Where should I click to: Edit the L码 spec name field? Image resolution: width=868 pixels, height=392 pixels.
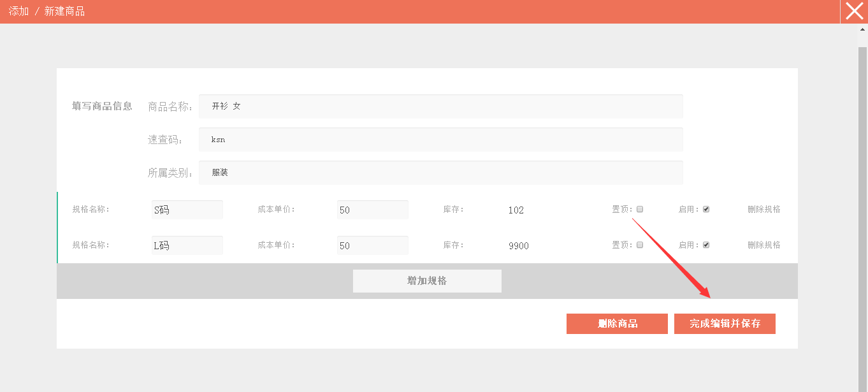[187, 245]
